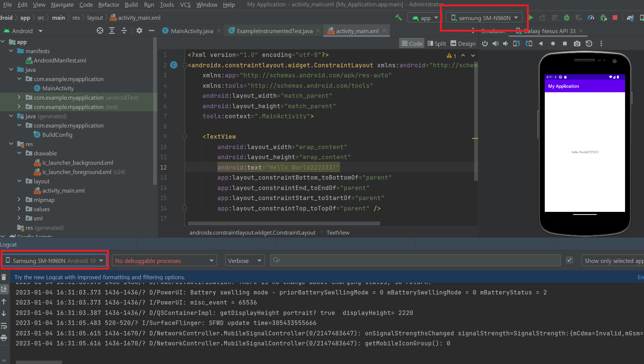644x364 pixels.
Task: Click the Make Project hammer icon
Action: click(398, 17)
